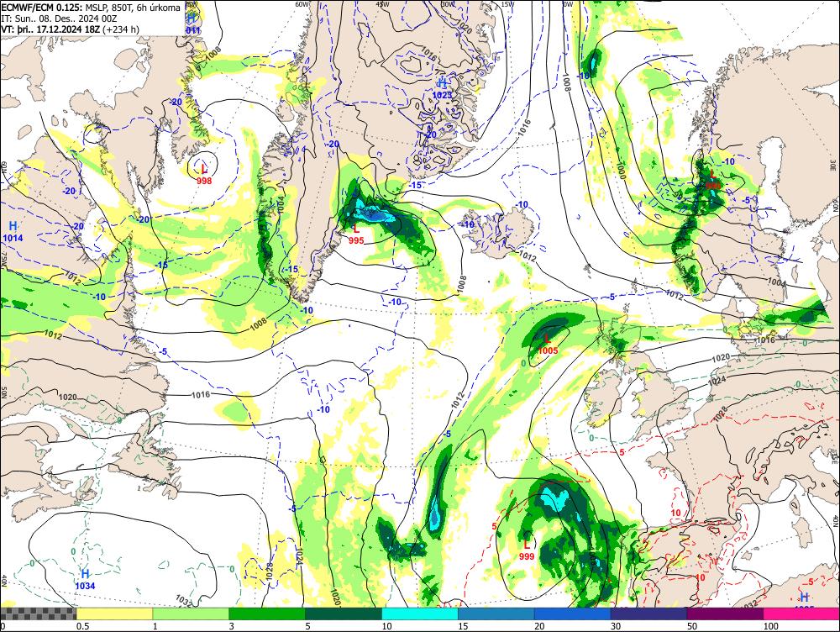Click the legend value 30
The image size is (840, 632).
coord(616,626)
